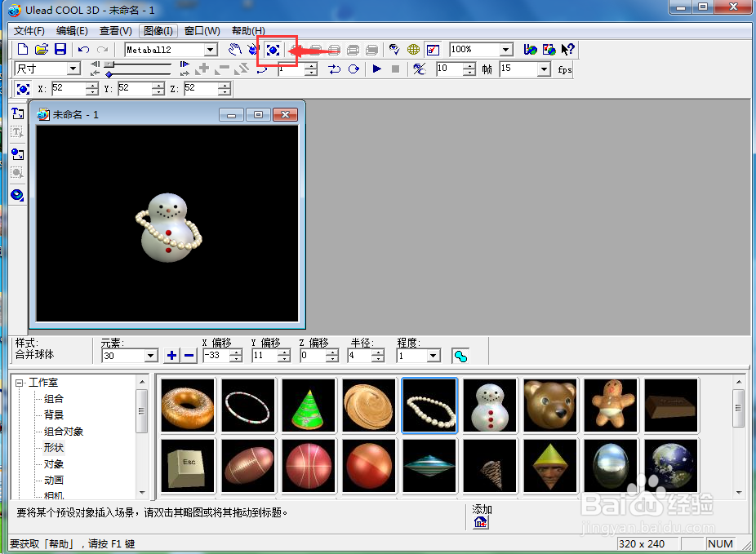Image resolution: width=756 pixels, height=554 pixels.
Task: Open the 元素 element number dropdown
Action: [151, 356]
